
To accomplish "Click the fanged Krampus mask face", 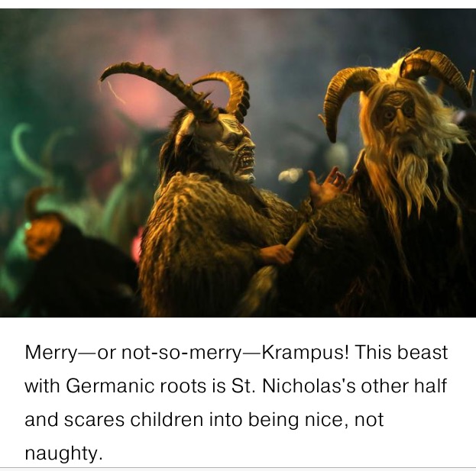I will point(232,147).
